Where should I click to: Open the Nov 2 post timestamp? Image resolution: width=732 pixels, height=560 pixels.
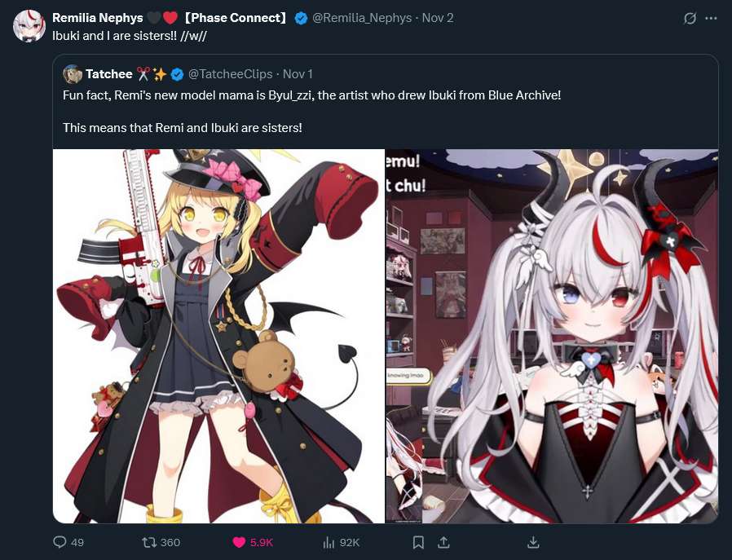click(438, 18)
